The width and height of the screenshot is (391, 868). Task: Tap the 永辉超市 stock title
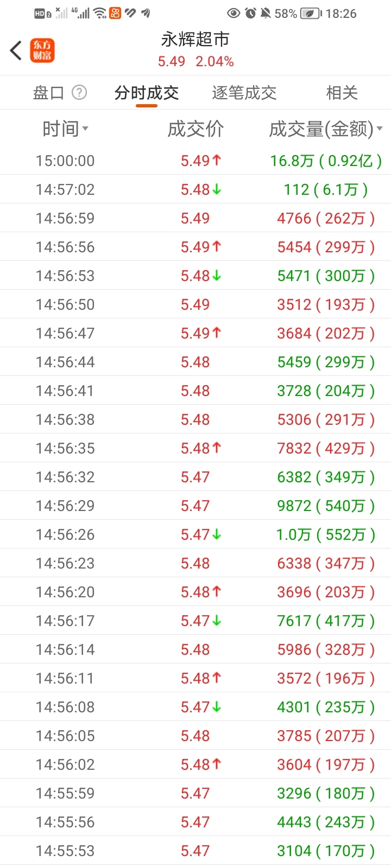195,39
